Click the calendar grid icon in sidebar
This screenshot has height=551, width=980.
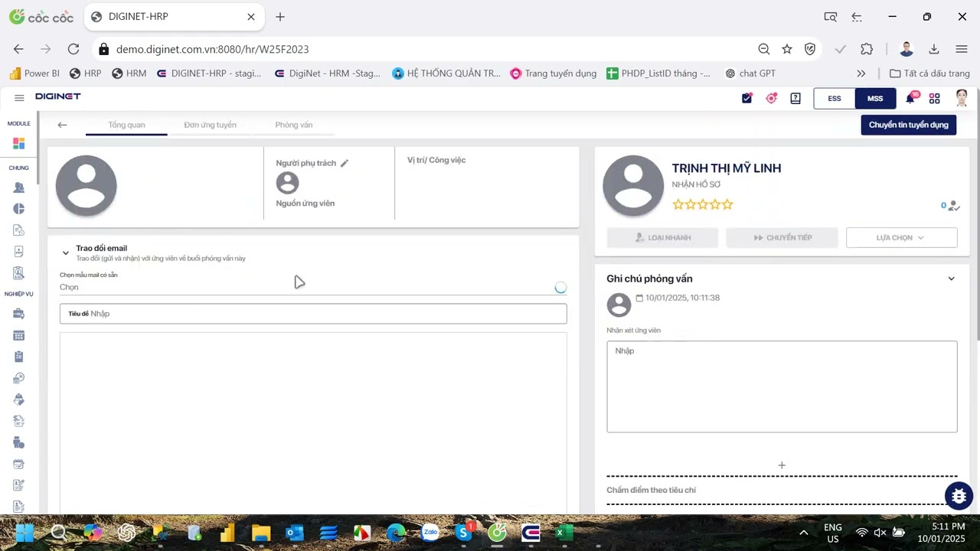(x=19, y=335)
